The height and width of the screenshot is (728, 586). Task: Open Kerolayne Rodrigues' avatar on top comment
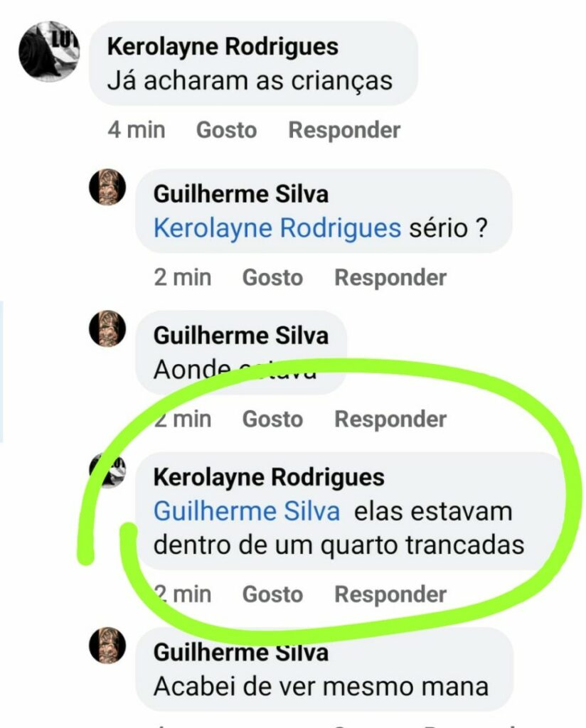tap(49, 51)
